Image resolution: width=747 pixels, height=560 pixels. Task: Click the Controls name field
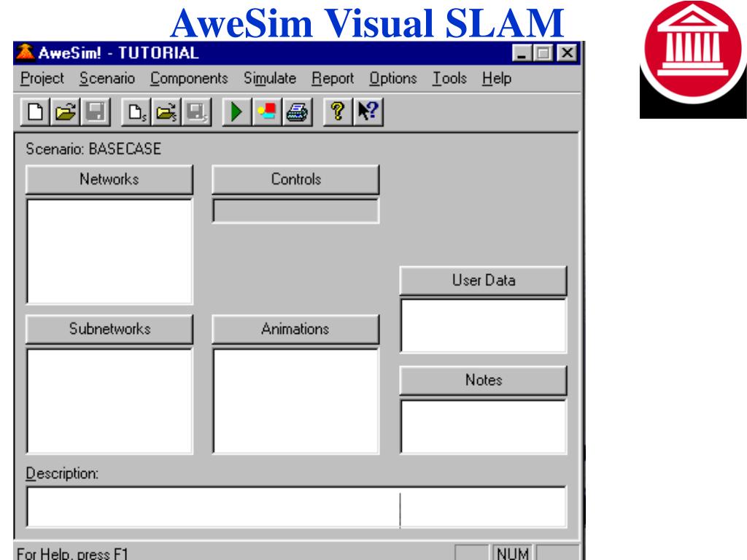click(x=296, y=211)
